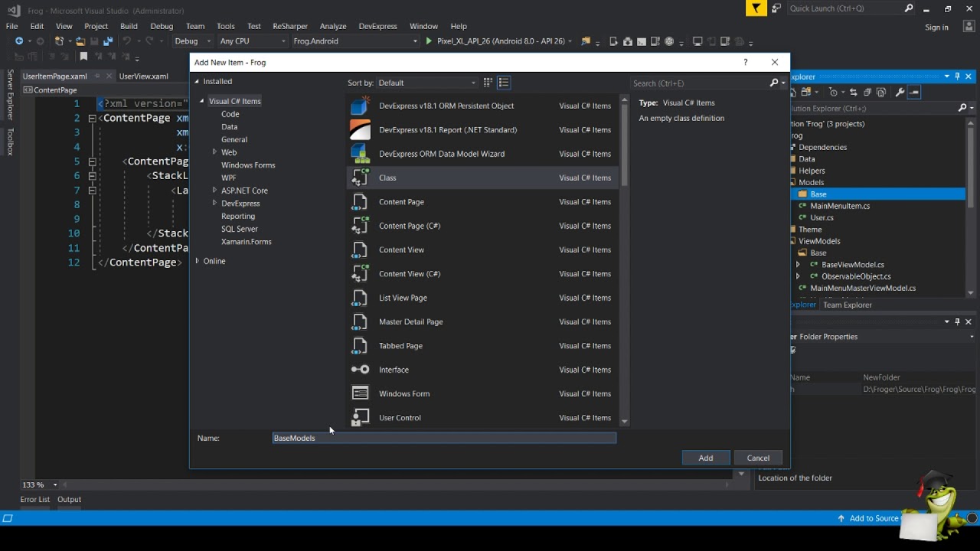Click the Quick Launch search icon
The height and width of the screenshot is (551, 980).
[909, 8]
